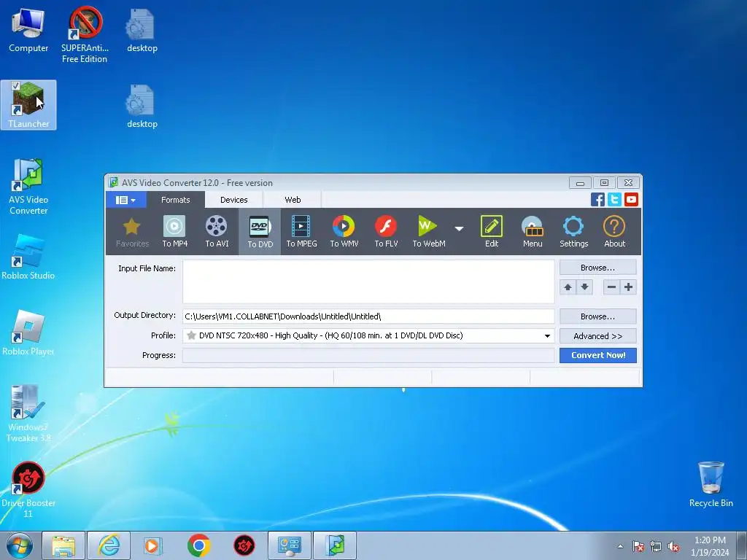Image resolution: width=747 pixels, height=560 pixels.
Task: Pick the To WebM format icon
Action: click(x=428, y=231)
